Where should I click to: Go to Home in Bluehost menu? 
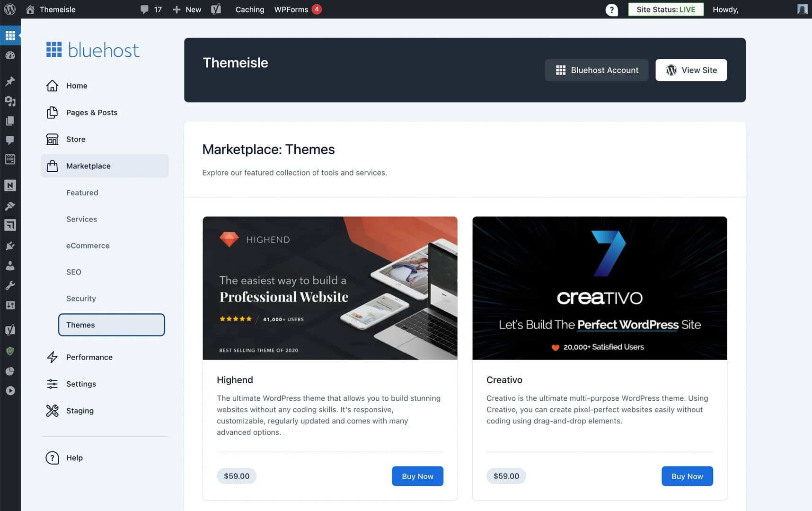pos(105,86)
